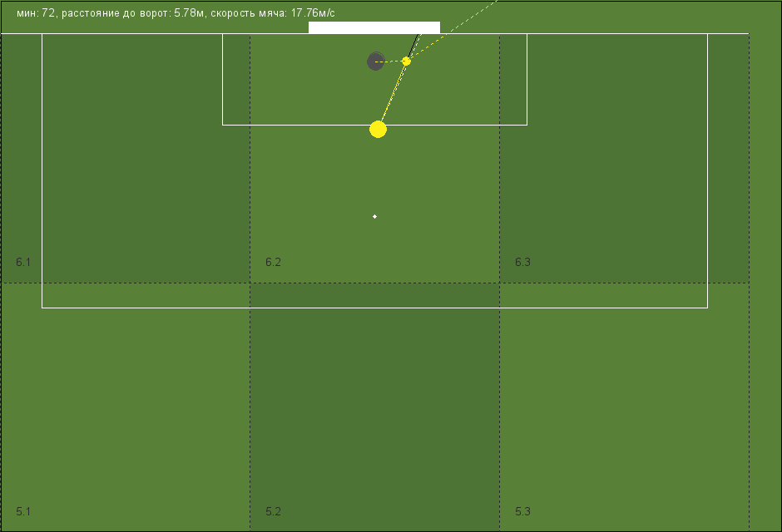Select zone label 6.3

click(522, 262)
